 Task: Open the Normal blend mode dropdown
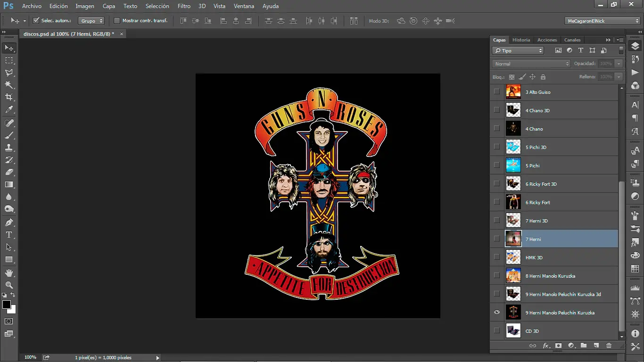tap(531, 64)
